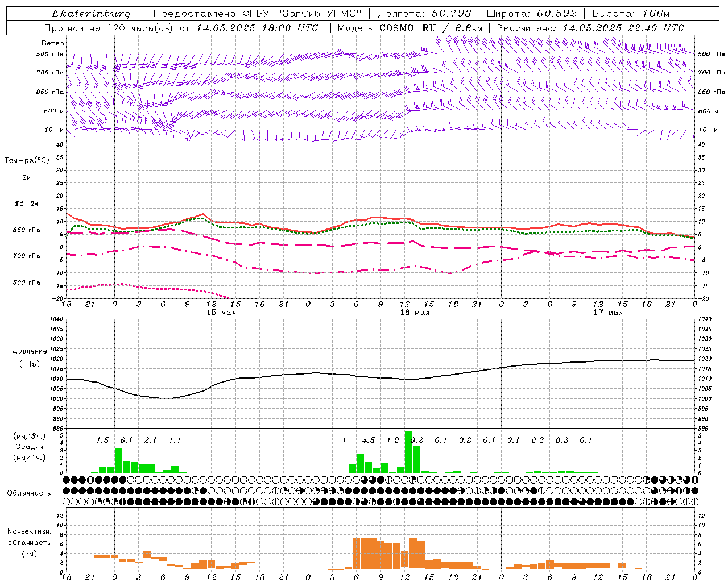The width and height of the screenshot is (728, 582).
Task: Click the '10 м' wind level label on left
Action: coord(54,130)
